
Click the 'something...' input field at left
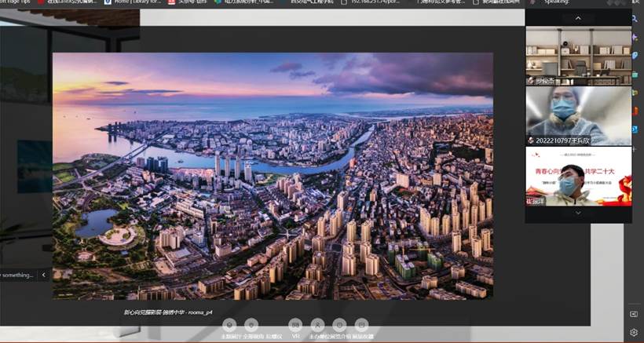(x=17, y=275)
